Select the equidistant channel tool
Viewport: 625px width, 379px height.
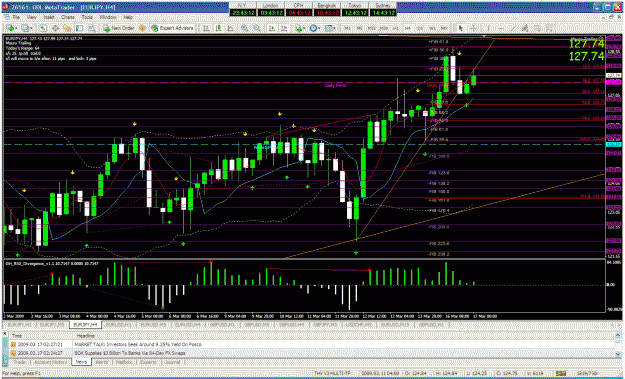click(x=525, y=28)
